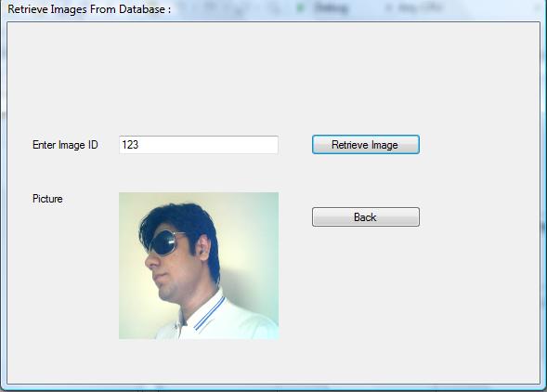This screenshot has height=392, width=547.
Task: Click the gray panel area under the picture
Action: point(199,359)
